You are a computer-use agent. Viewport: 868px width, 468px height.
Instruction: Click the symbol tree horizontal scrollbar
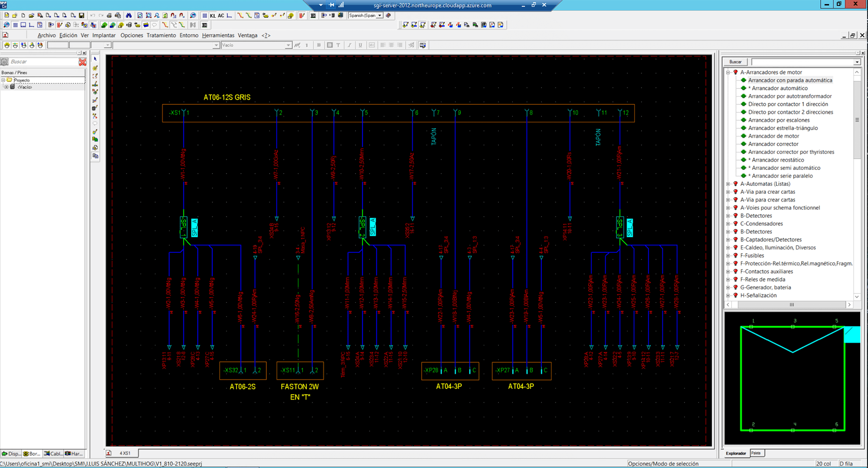coord(792,304)
